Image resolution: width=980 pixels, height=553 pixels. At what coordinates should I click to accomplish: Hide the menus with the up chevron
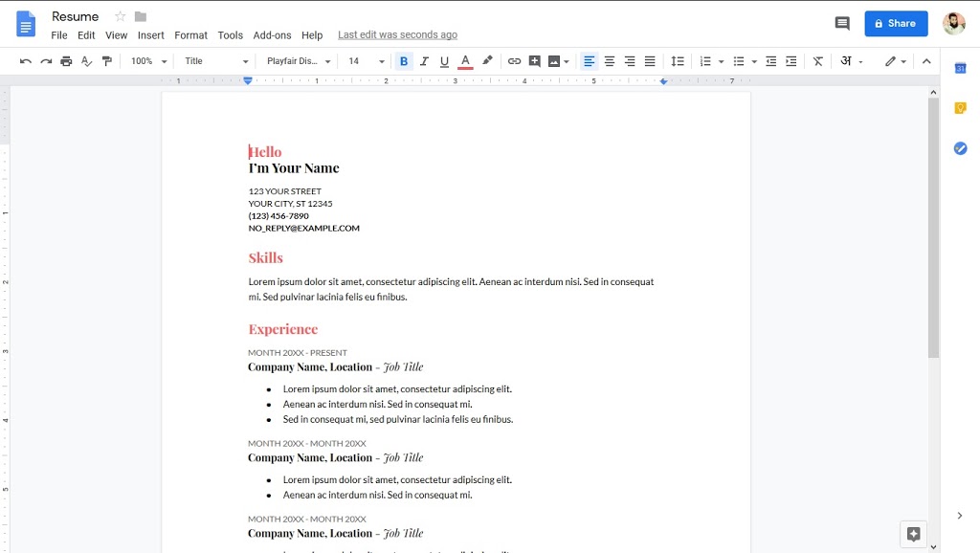[x=926, y=61]
